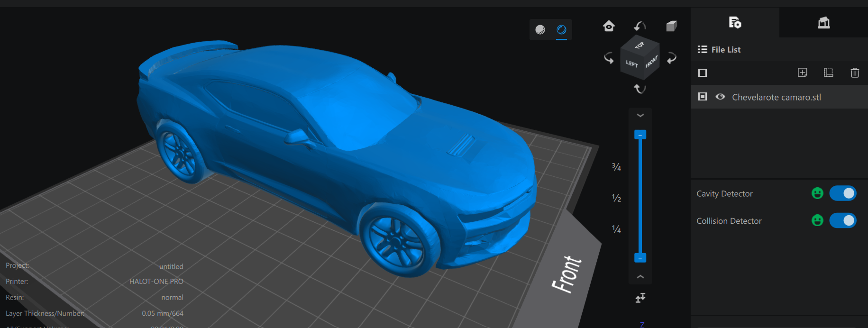Click printer value HALOT-ONE PRO
The height and width of the screenshot is (328, 868).
coord(156,282)
